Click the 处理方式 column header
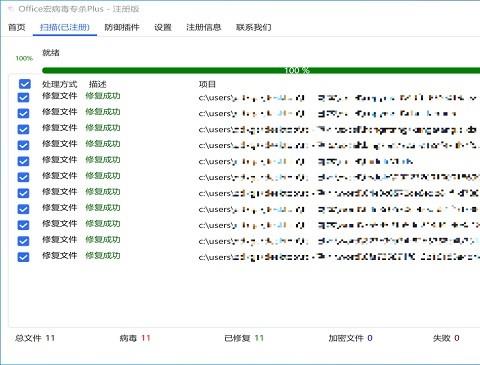This screenshot has height=365, width=480. pos(59,84)
